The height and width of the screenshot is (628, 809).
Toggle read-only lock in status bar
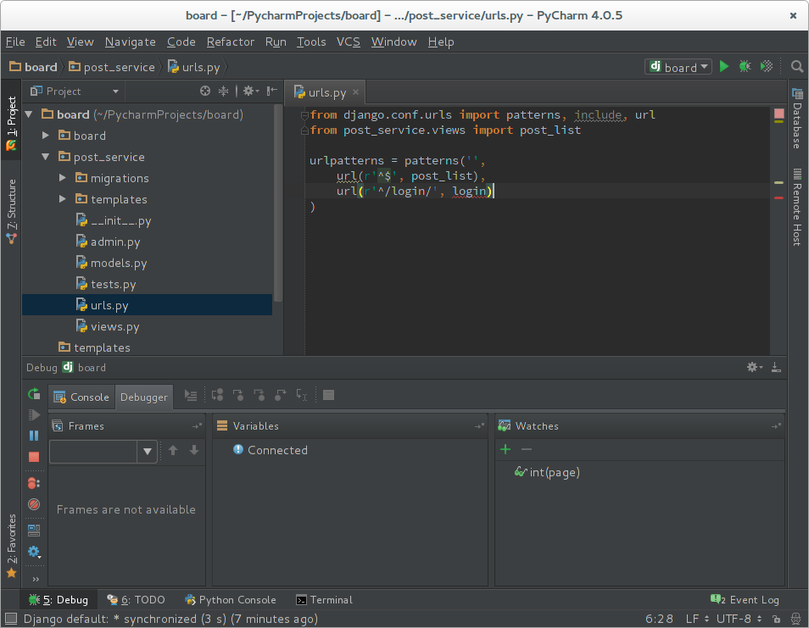[x=776, y=618]
